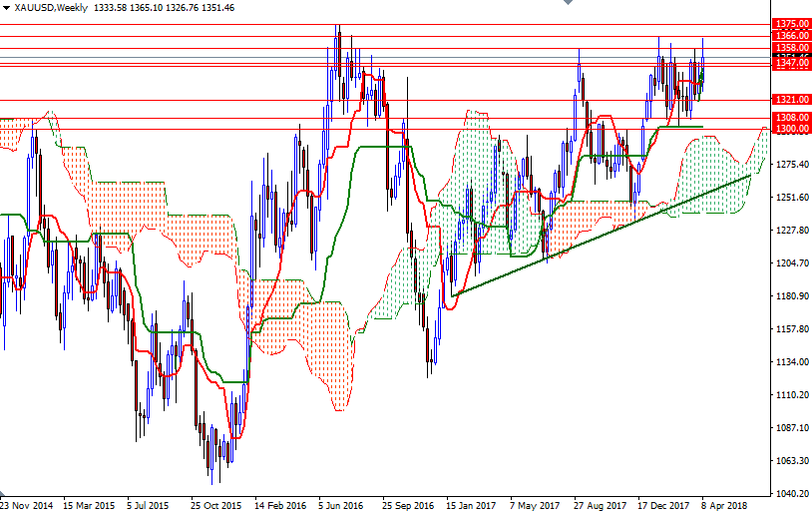The height and width of the screenshot is (513, 812).
Task: Click the 1180.90 price scale value
Action: (x=790, y=296)
